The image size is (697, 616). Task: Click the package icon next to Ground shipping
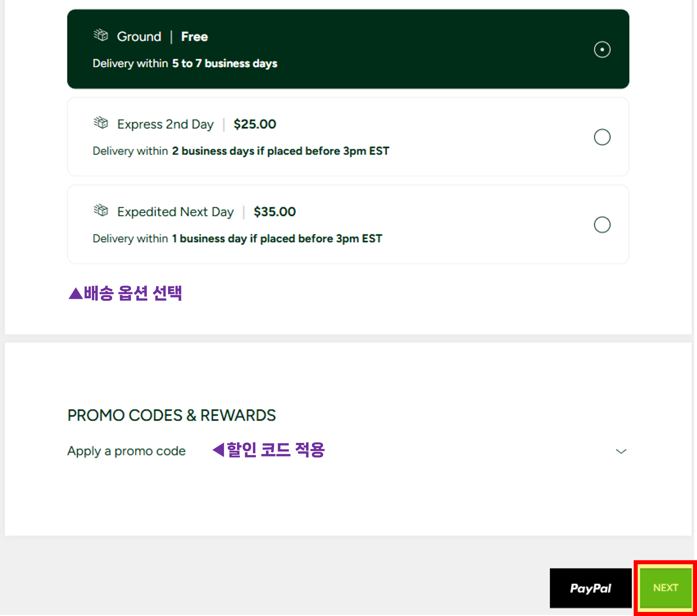click(101, 35)
